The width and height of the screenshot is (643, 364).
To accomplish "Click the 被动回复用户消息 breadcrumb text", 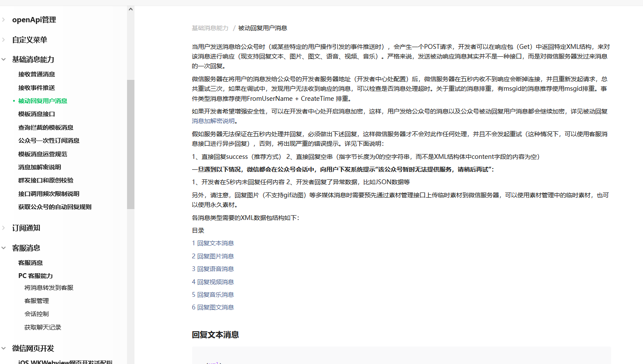I will coord(263,28).
